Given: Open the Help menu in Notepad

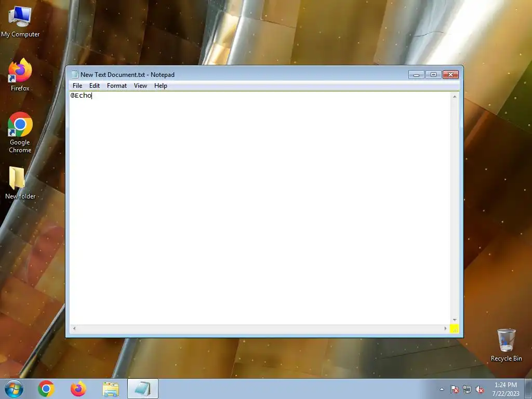Looking at the screenshot, I should click(161, 86).
